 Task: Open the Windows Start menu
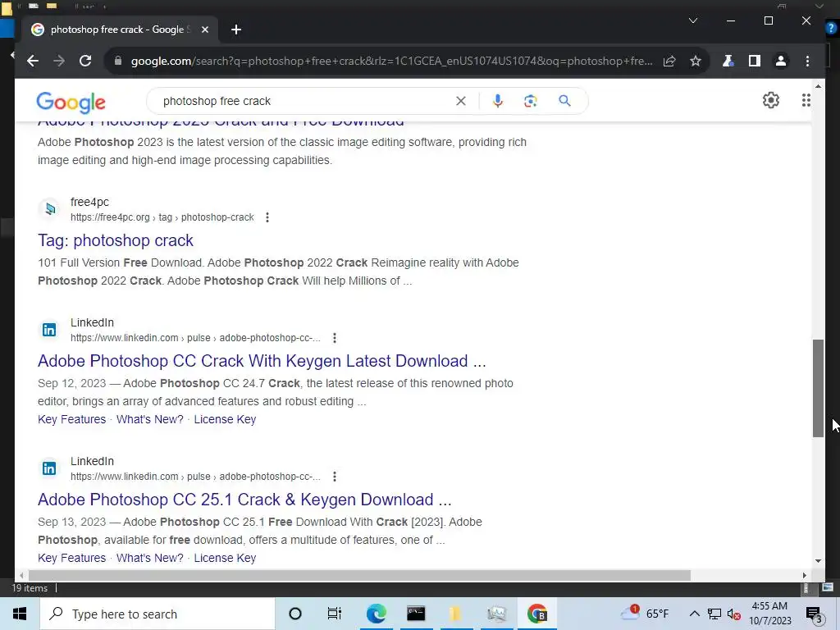coord(20,614)
